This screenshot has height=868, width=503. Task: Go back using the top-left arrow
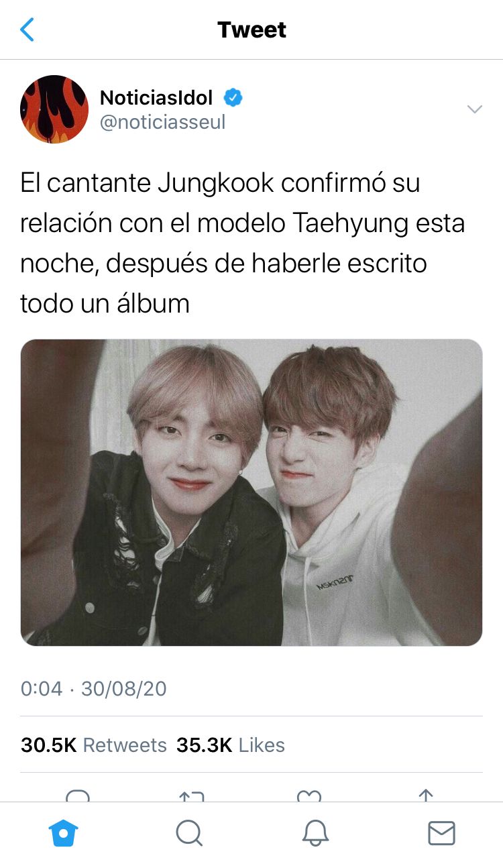click(x=27, y=30)
